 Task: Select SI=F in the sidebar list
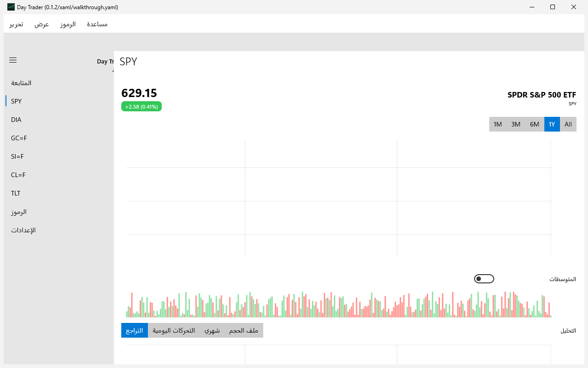pyautogui.click(x=59, y=156)
